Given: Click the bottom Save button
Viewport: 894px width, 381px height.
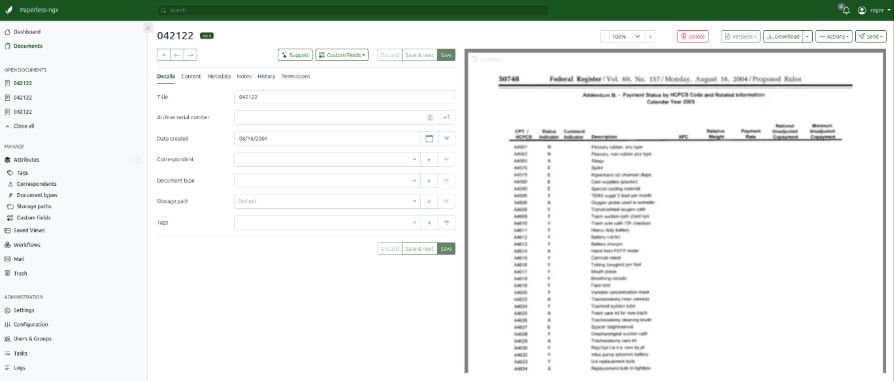Looking at the screenshot, I should point(446,249).
